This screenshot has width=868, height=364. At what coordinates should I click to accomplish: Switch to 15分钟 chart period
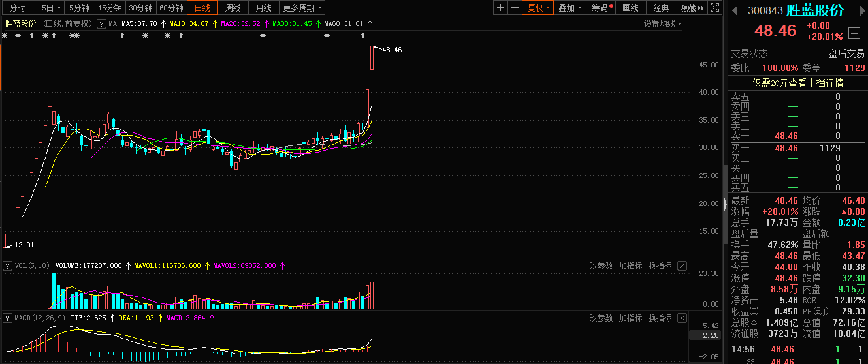click(x=110, y=8)
